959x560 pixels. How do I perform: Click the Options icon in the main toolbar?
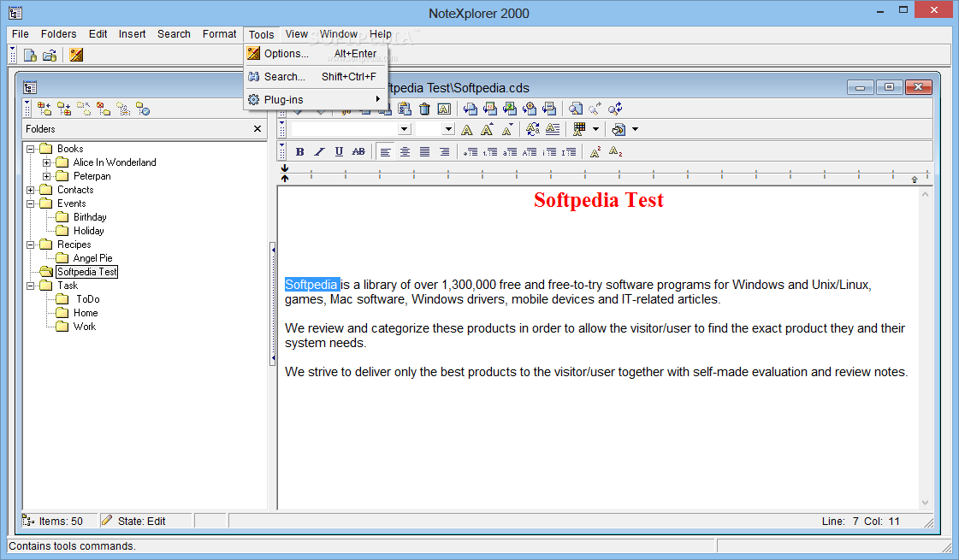[76, 55]
